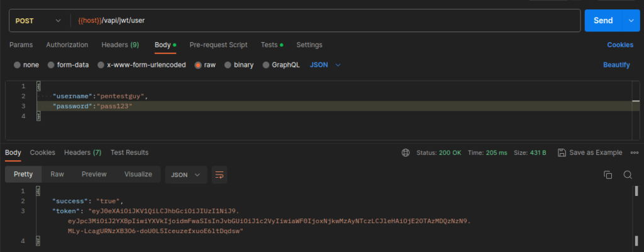
Task: Open the response more options ellipsis
Action: (635, 152)
